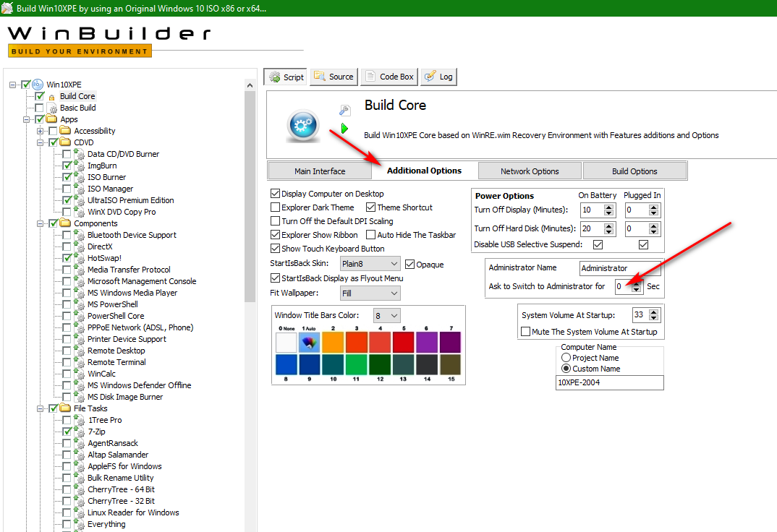Enable the Explorer Dark Theme checkbox

tap(275, 207)
